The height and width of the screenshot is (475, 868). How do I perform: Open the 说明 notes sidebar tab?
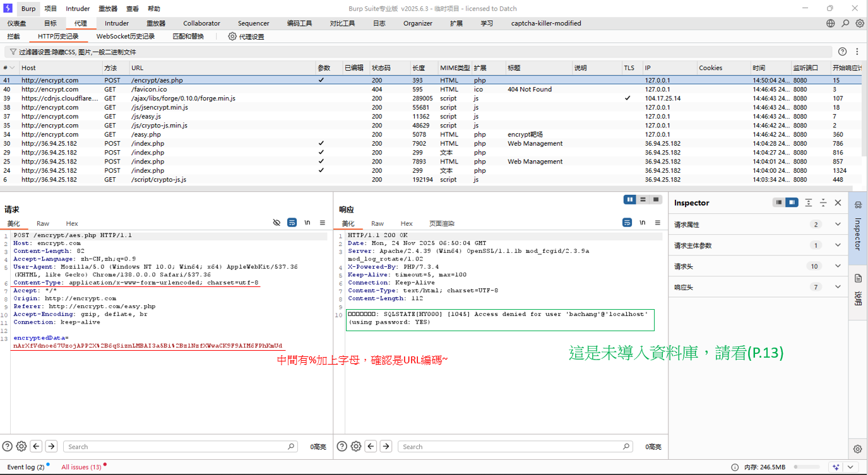click(858, 291)
